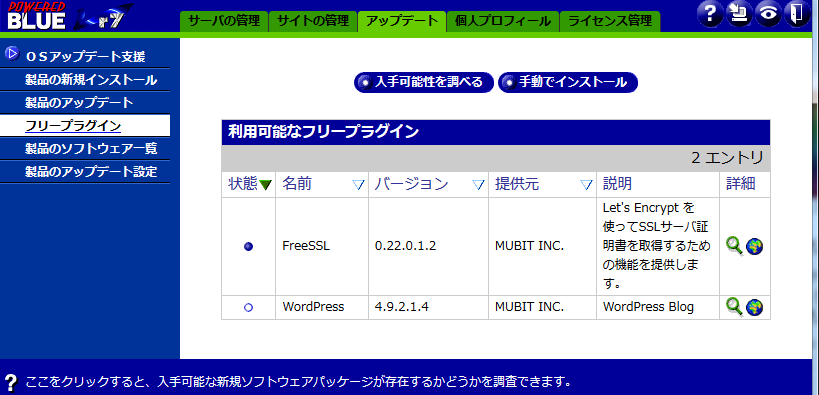Open FreeSSL details magnifier icon
Viewport: 819px width, 395px height.
734,246
